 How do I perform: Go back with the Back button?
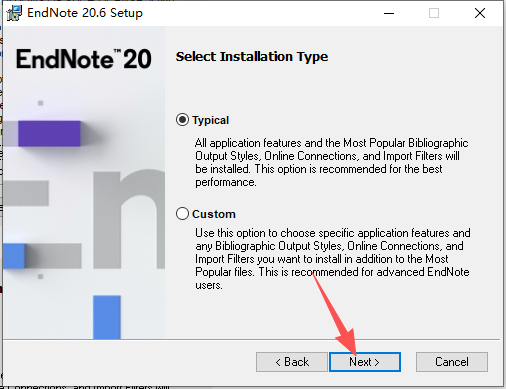click(x=292, y=362)
